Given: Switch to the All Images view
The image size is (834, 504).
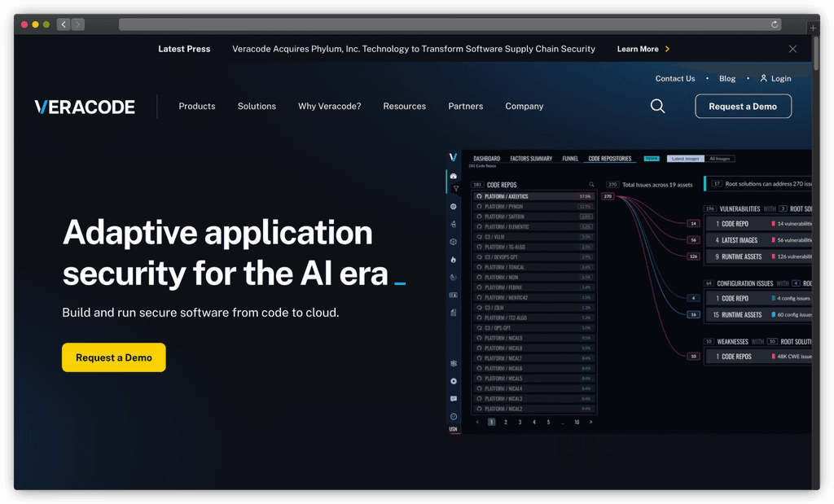Looking at the screenshot, I should tap(722, 159).
